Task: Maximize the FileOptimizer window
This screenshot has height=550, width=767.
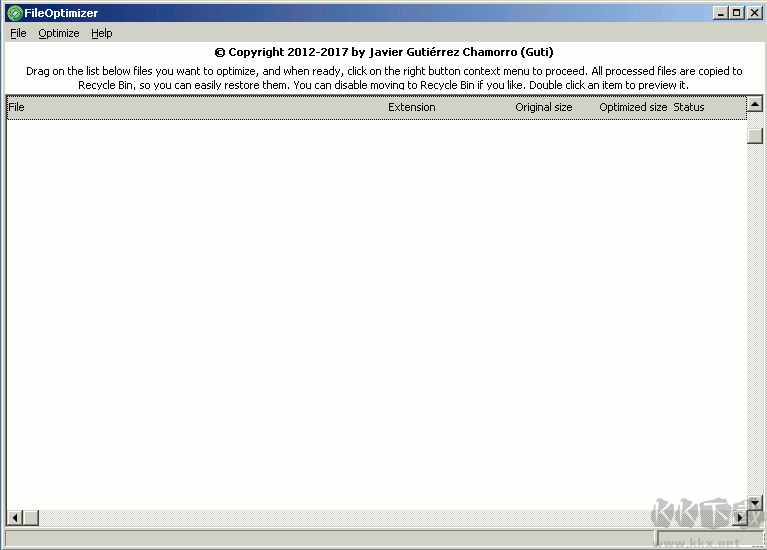Action: [x=737, y=13]
